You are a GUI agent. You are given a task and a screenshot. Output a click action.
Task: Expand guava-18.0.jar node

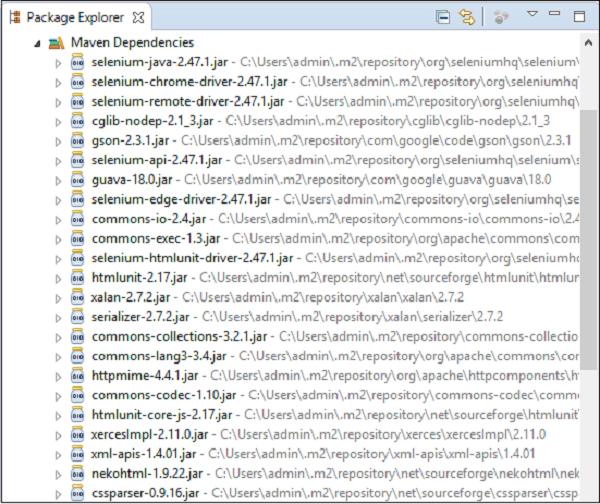click(x=58, y=181)
